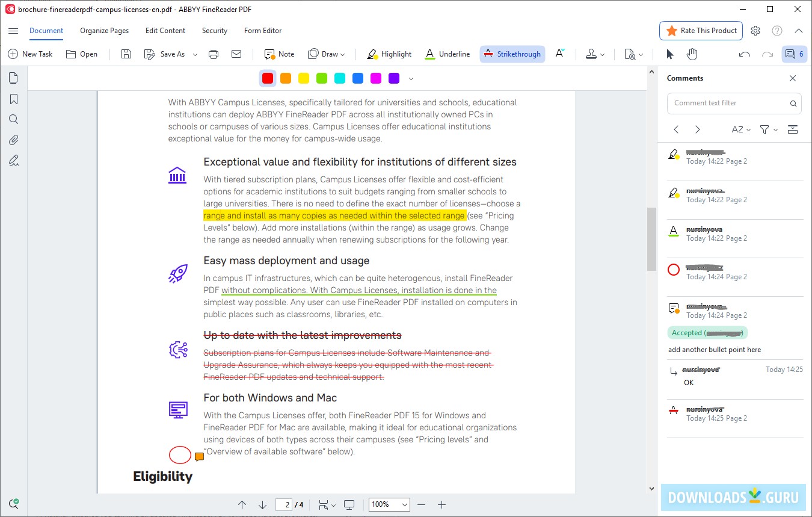This screenshot has width=812, height=517.
Task: Switch to the Hand pan tool
Action: [692, 54]
